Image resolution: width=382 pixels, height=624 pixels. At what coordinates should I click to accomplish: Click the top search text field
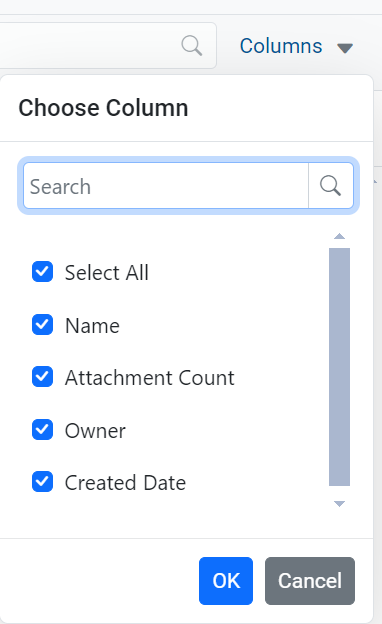pyautogui.click(x=90, y=45)
